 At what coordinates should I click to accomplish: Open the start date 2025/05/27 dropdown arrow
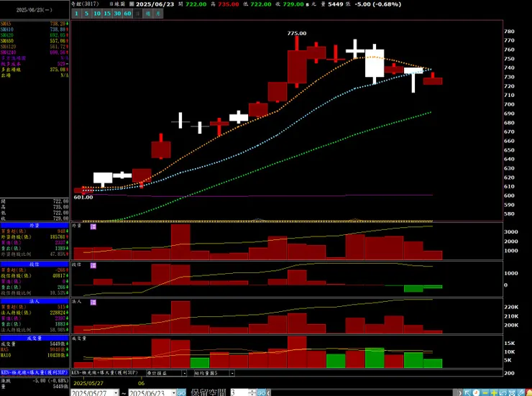point(116,393)
